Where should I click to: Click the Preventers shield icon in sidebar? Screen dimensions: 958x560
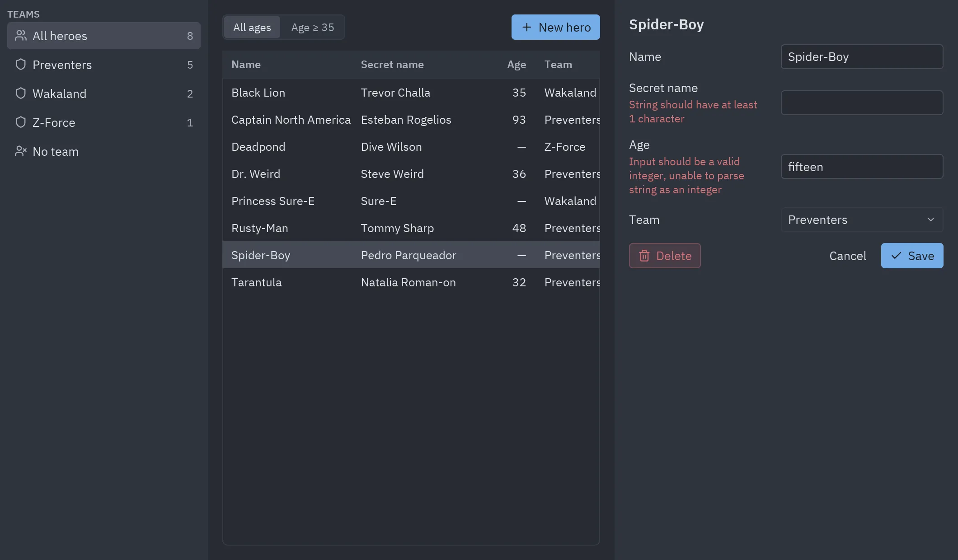(21, 65)
